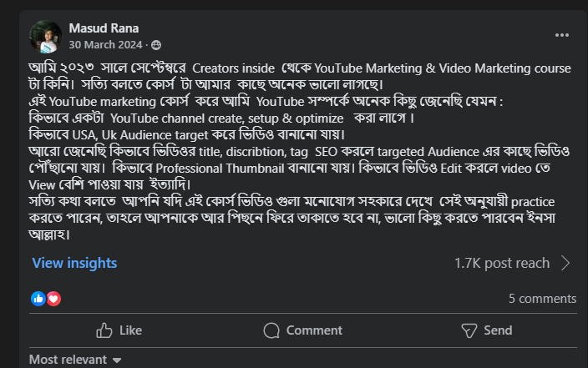
Task: Click the 1.7K post reach text
Action: [x=502, y=263]
